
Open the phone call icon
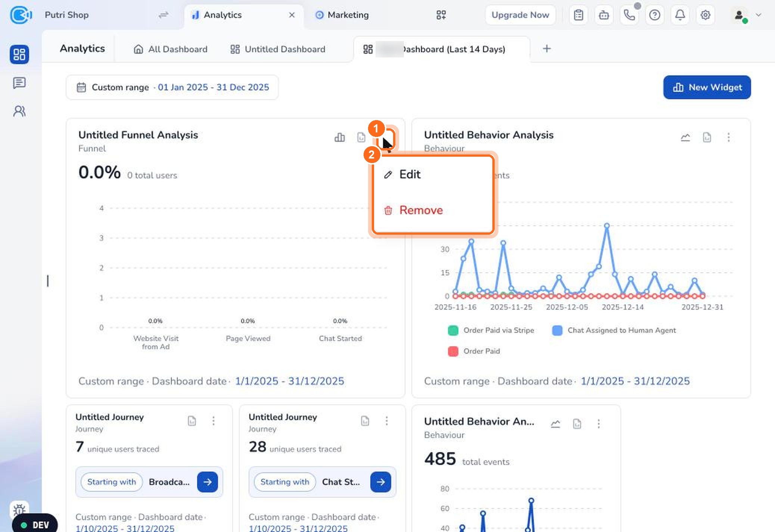629,15
